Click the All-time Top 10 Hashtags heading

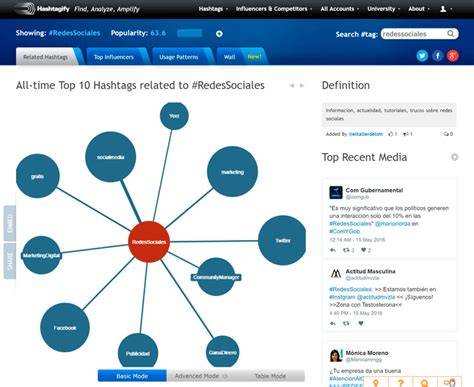140,85
